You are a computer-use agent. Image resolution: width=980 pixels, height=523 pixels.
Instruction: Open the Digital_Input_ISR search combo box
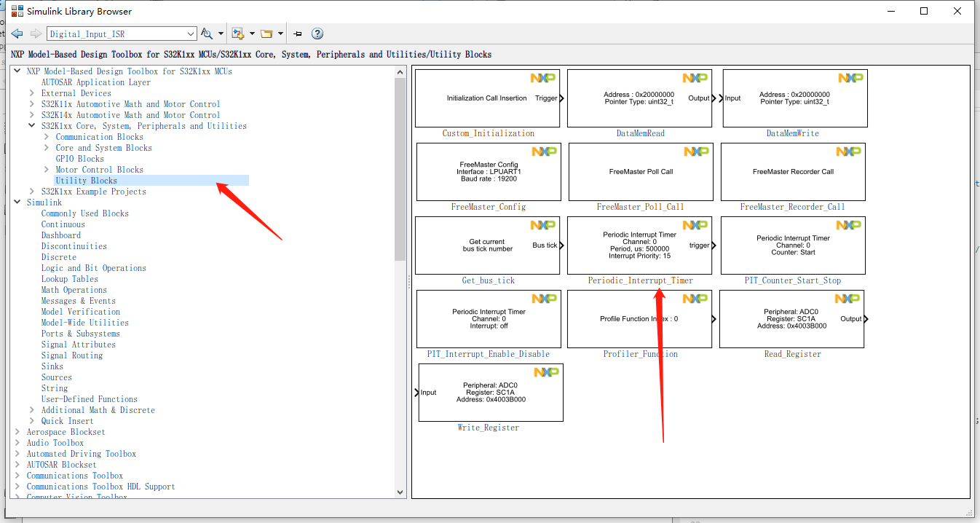pos(122,34)
